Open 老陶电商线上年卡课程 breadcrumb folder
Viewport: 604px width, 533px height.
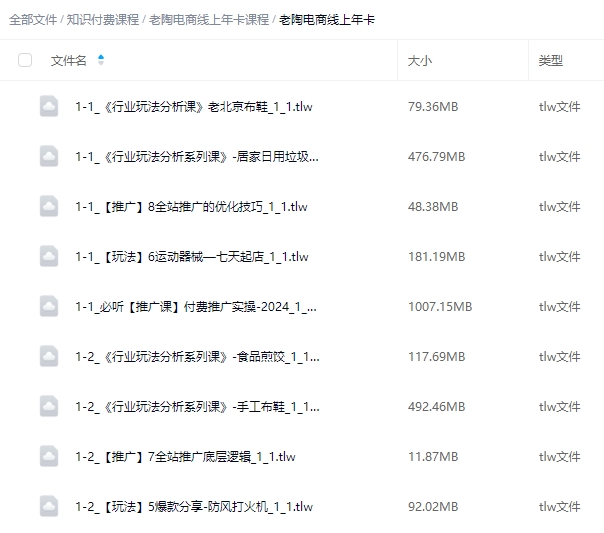coord(209,20)
